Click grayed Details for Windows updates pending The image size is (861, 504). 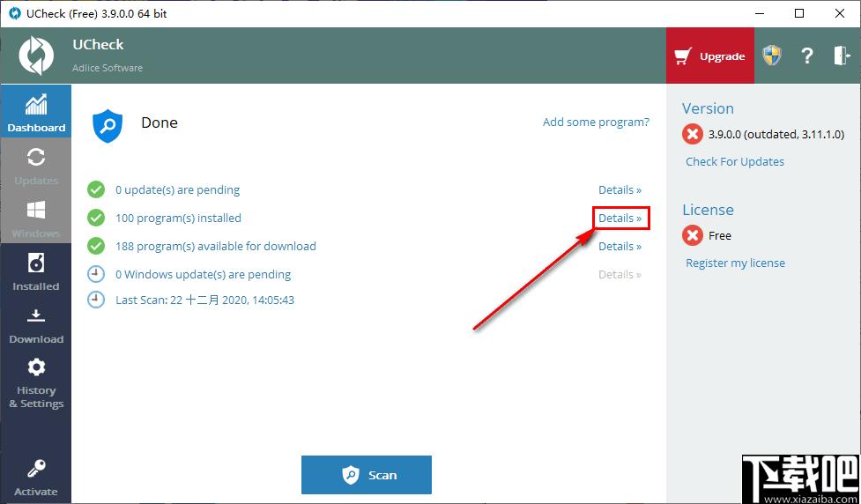pos(620,275)
